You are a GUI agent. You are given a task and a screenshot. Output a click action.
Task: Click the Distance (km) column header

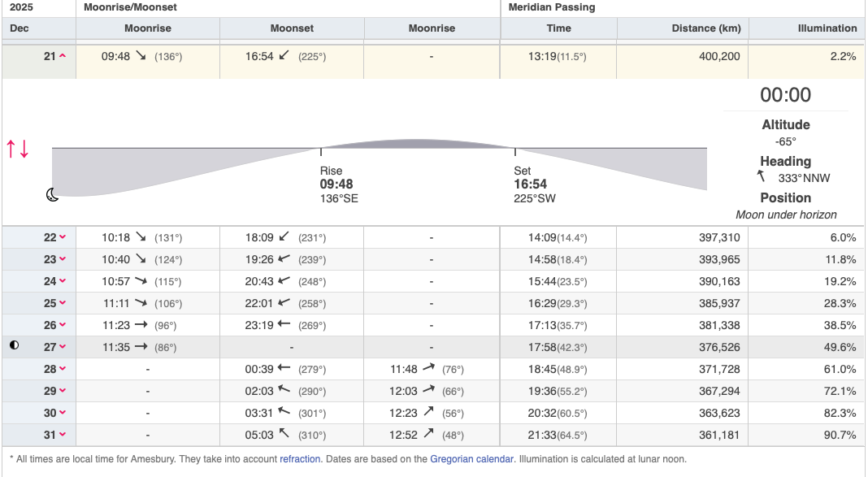(705, 28)
